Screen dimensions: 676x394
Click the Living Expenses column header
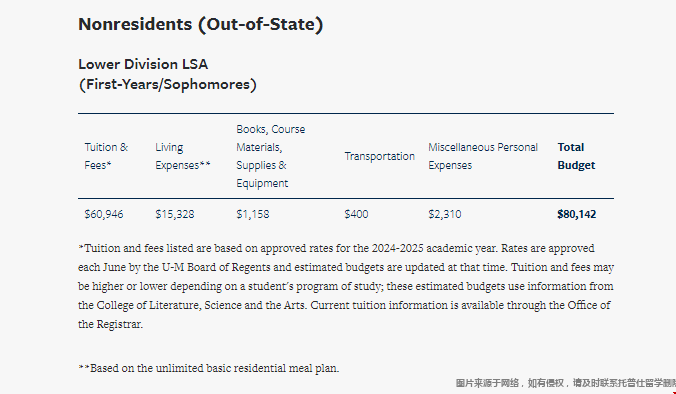point(183,156)
